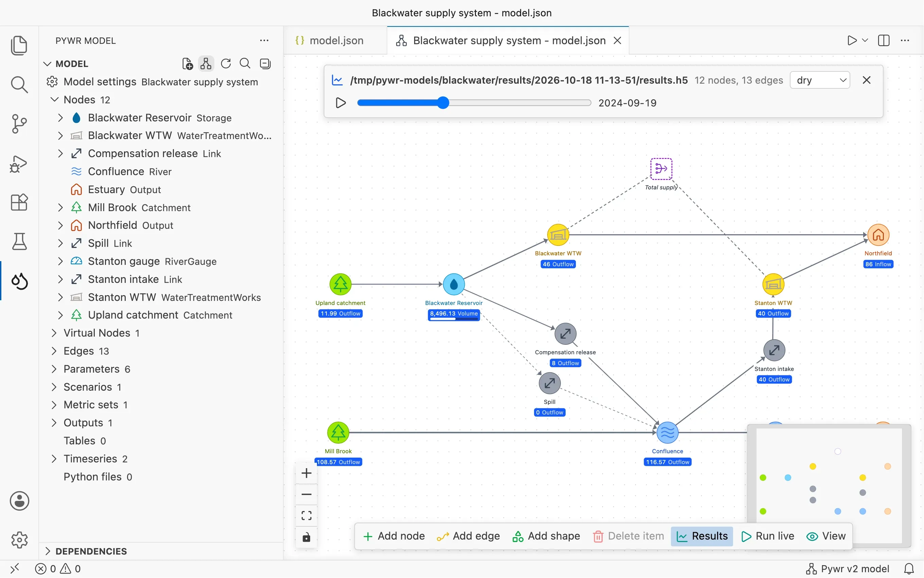
Task: Click the open network schematic icon
Action: pos(206,64)
